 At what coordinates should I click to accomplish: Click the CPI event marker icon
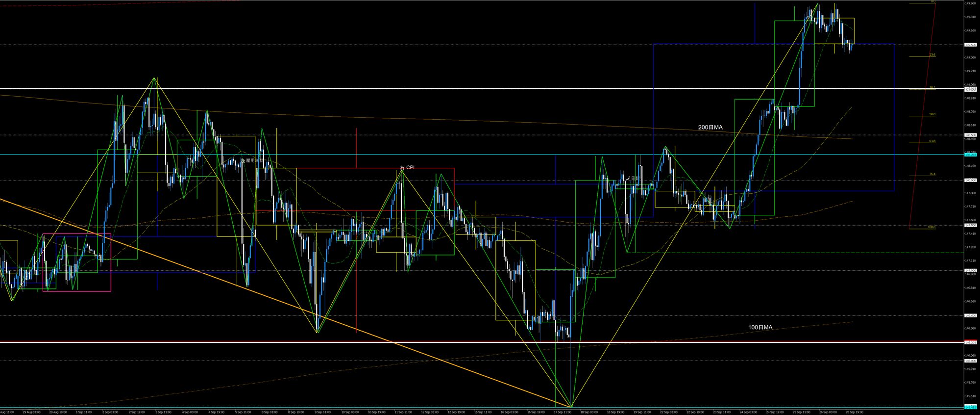pos(402,168)
